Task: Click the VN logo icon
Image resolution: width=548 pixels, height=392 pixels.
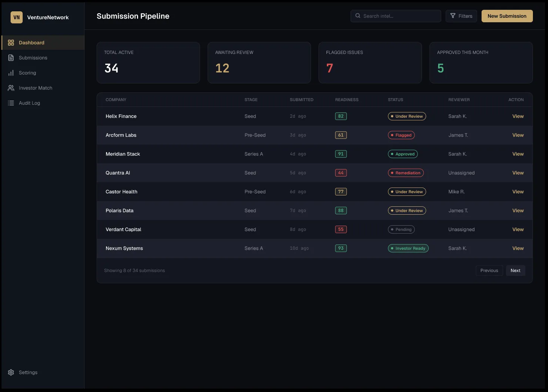Action: click(17, 17)
